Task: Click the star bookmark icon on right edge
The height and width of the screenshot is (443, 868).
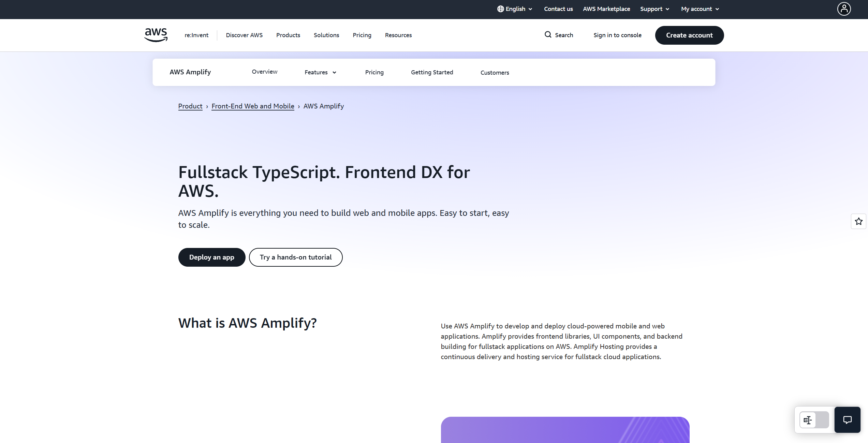Action: pos(858,221)
